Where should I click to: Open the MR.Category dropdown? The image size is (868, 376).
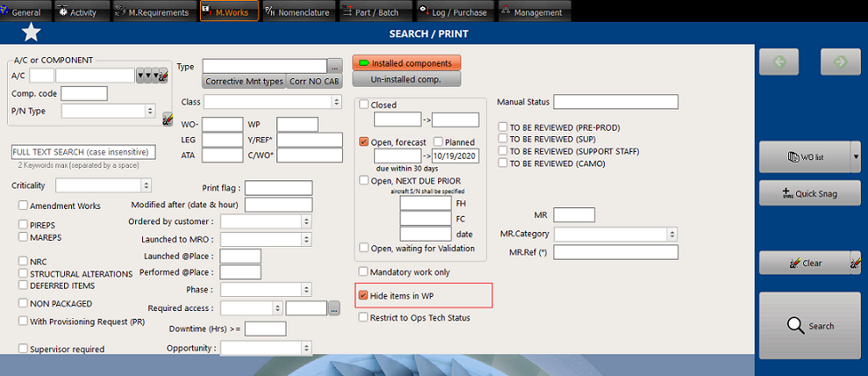615,235
